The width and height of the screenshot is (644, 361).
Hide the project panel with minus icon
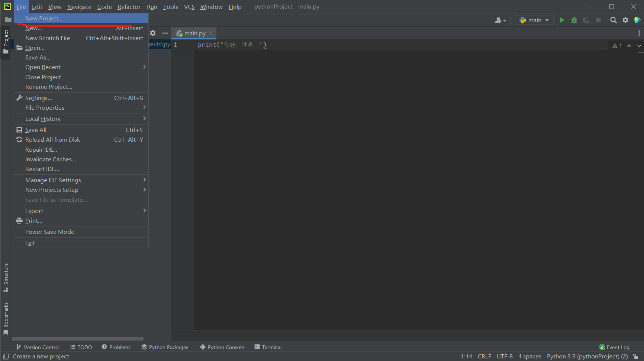(165, 33)
